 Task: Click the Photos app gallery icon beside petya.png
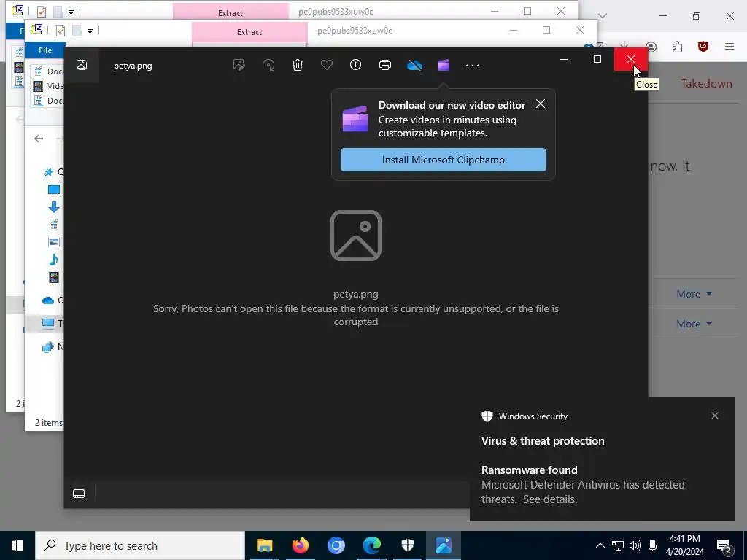coord(82,65)
